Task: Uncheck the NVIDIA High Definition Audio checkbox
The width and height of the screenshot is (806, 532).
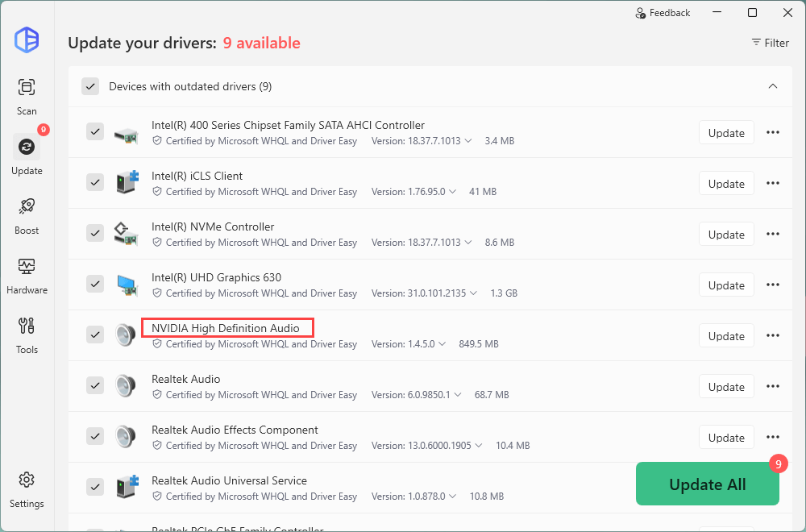Action: click(95, 335)
